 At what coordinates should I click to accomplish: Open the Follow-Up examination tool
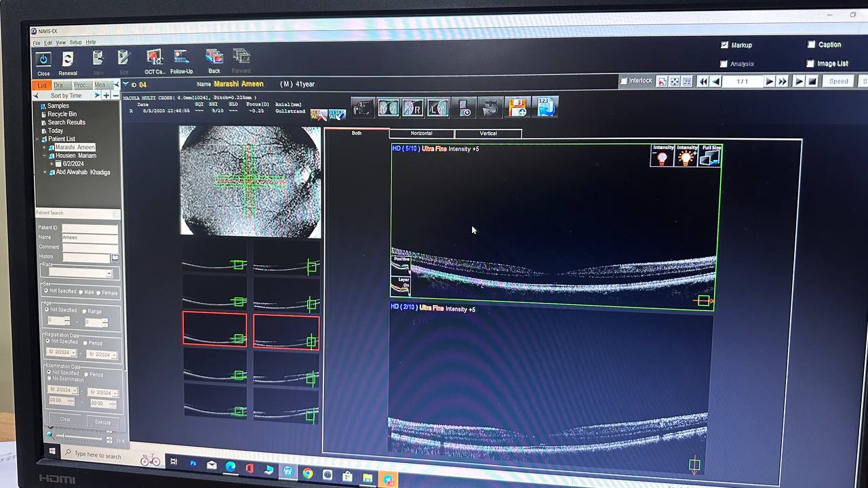pos(181,58)
